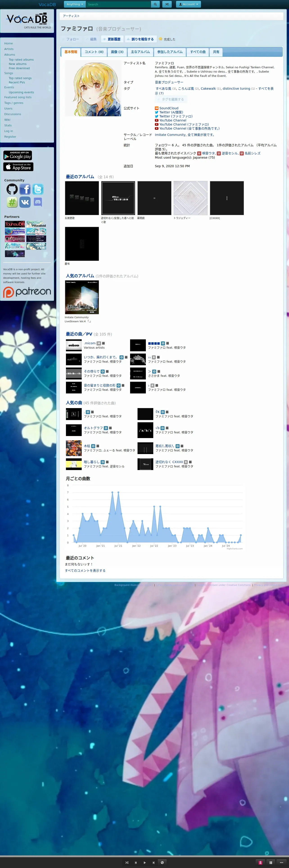
Task: Click the Cakewalk tag link
Action: (x=208, y=89)
